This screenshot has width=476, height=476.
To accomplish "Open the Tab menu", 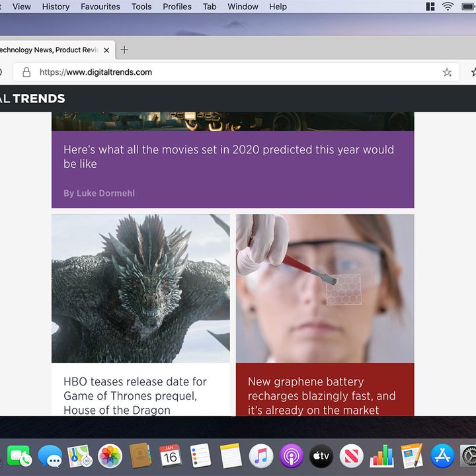I will [x=210, y=7].
